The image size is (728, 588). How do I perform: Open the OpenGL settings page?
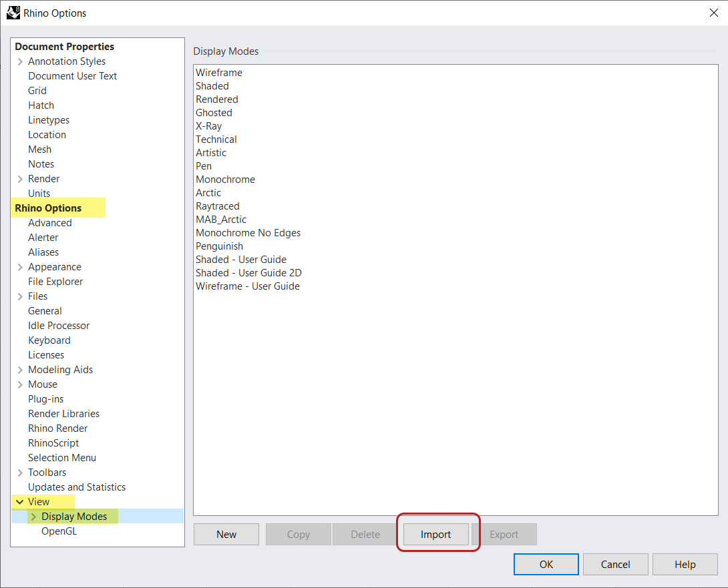pyautogui.click(x=59, y=531)
